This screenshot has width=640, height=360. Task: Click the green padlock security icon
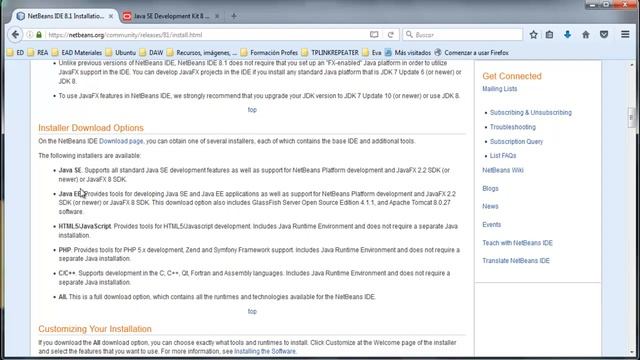(39, 35)
